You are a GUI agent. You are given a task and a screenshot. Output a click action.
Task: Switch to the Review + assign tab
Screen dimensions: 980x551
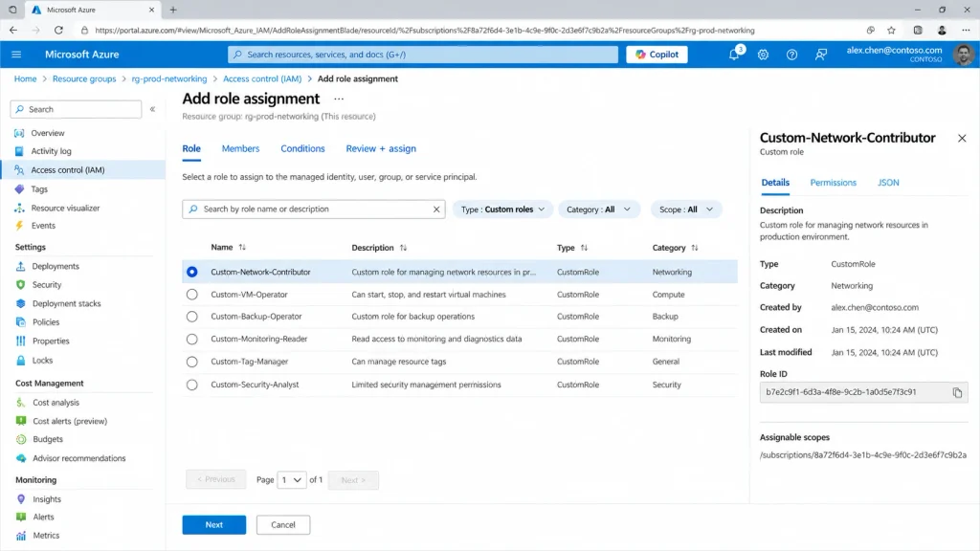pyautogui.click(x=381, y=148)
